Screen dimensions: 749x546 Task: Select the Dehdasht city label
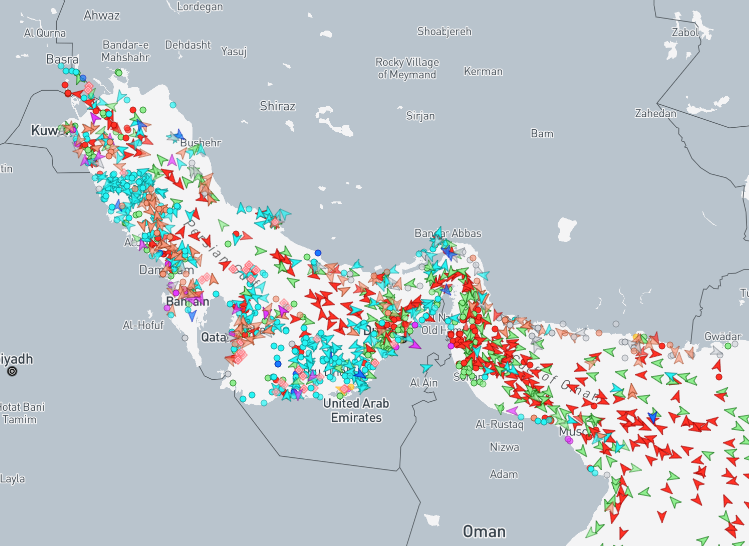[x=188, y=45]
